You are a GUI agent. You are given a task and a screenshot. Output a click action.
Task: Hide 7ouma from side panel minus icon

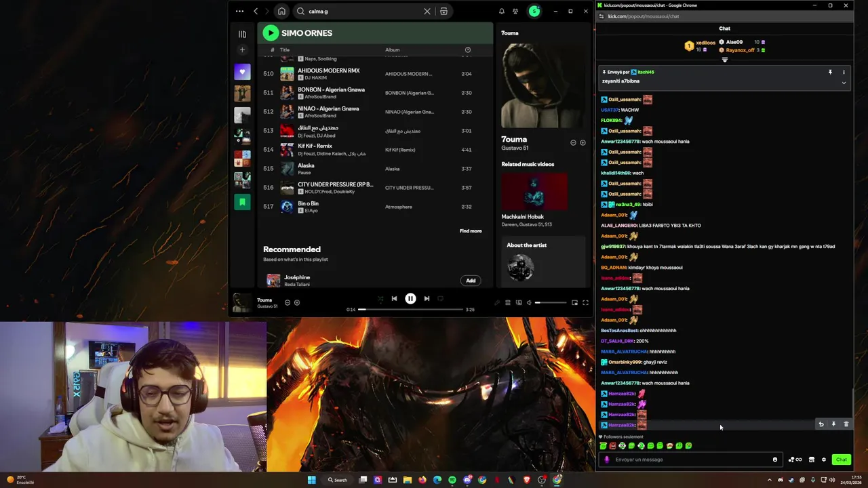(573, 142)
